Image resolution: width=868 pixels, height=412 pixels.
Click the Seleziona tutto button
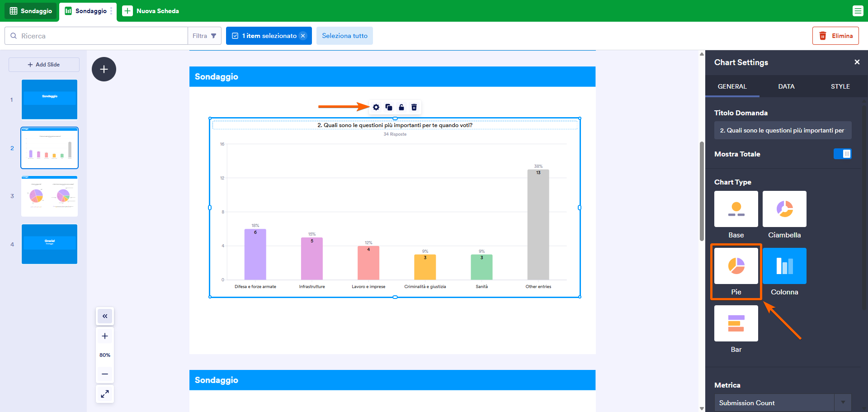click(x=344, y=36)
